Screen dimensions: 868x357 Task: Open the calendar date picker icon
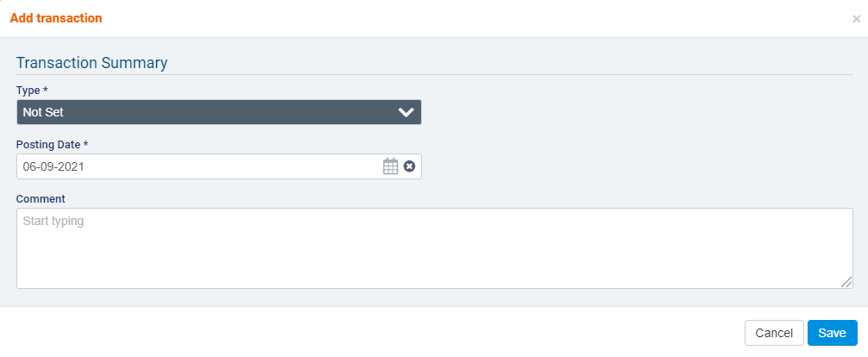(x=390, y=166)
